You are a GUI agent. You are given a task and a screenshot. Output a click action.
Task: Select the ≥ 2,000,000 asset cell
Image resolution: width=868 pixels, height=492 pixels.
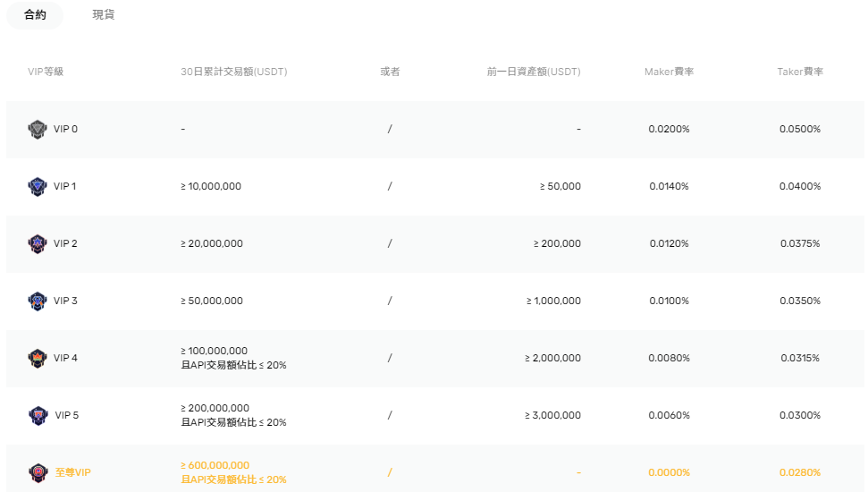pyautogui.click(x=553, y=358)
